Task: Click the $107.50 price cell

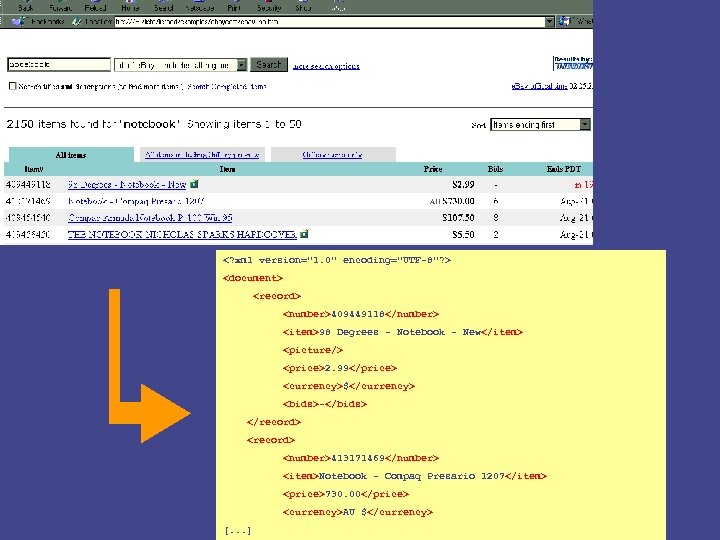Action: coord(458,218)
